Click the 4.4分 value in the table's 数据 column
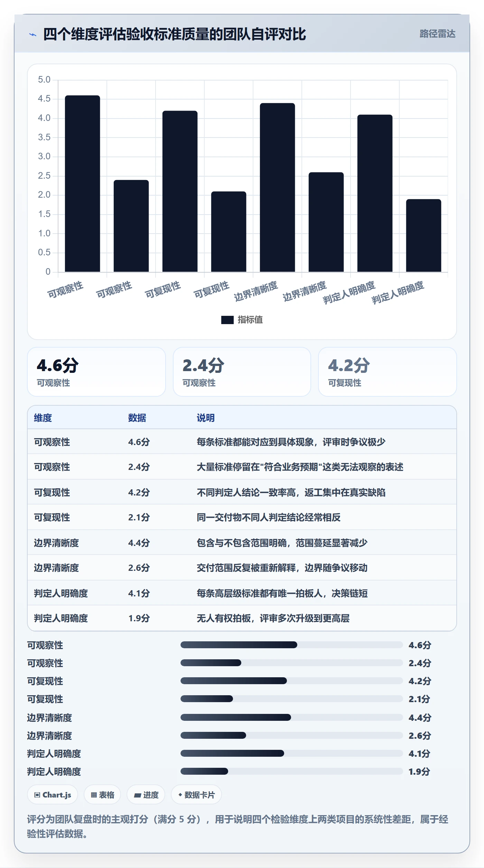The width and height of the screenshot is (484, 868). tap(139, 543)
